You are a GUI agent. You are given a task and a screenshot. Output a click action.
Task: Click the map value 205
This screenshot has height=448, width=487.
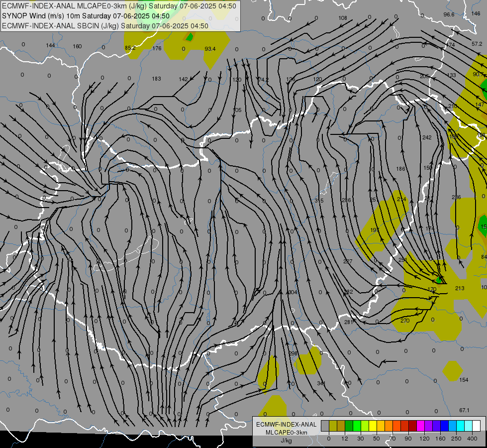[x=424, y=76]
